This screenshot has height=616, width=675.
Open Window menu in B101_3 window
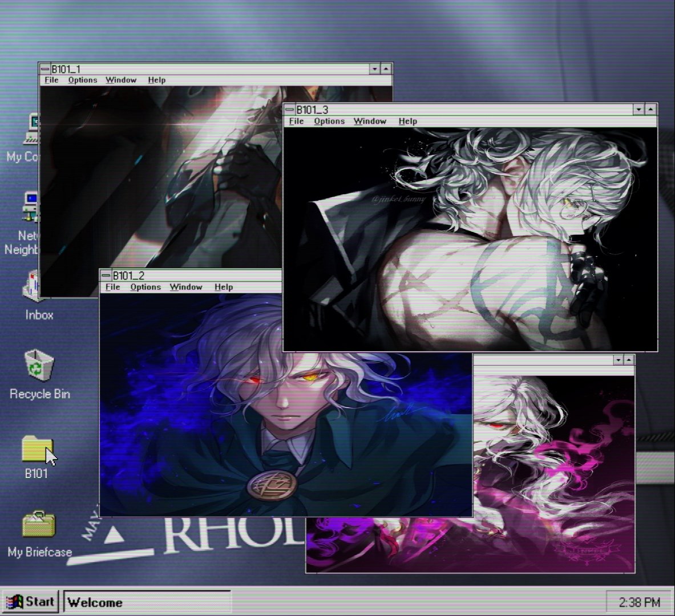pos(370,121)
